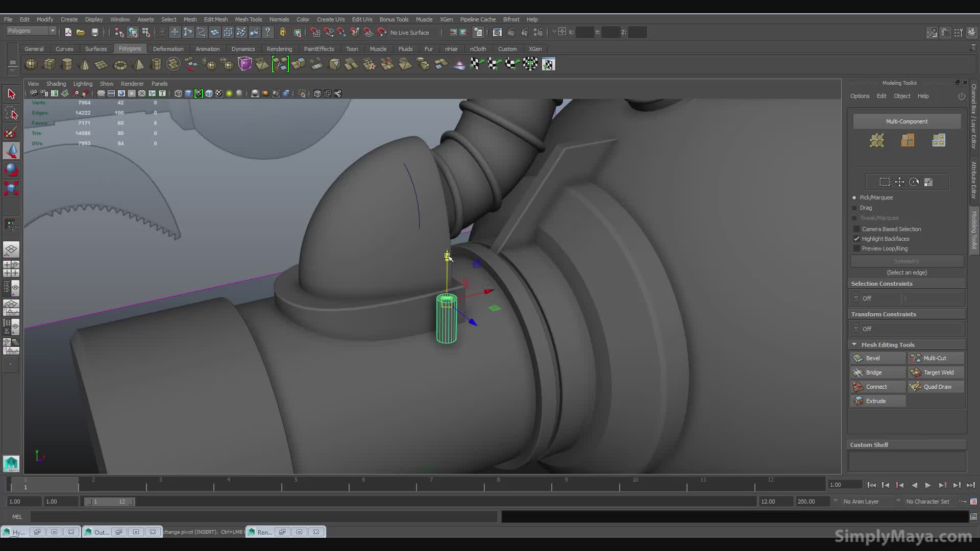The height and width of the screenshot is (551, 980).
Task: Open the Polygons menu set dropdown
Action: [31, 31]
